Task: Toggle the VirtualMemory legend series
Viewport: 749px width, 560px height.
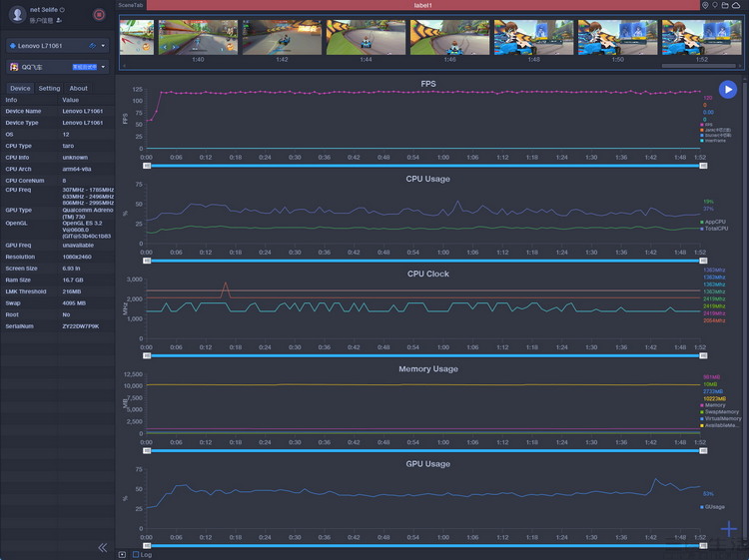Action: (x=721, y=418)
